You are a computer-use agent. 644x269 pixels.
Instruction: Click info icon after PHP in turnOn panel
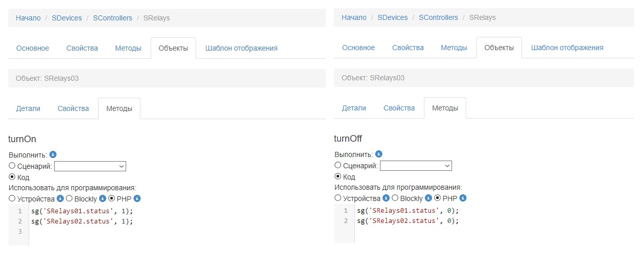point(137,198)
